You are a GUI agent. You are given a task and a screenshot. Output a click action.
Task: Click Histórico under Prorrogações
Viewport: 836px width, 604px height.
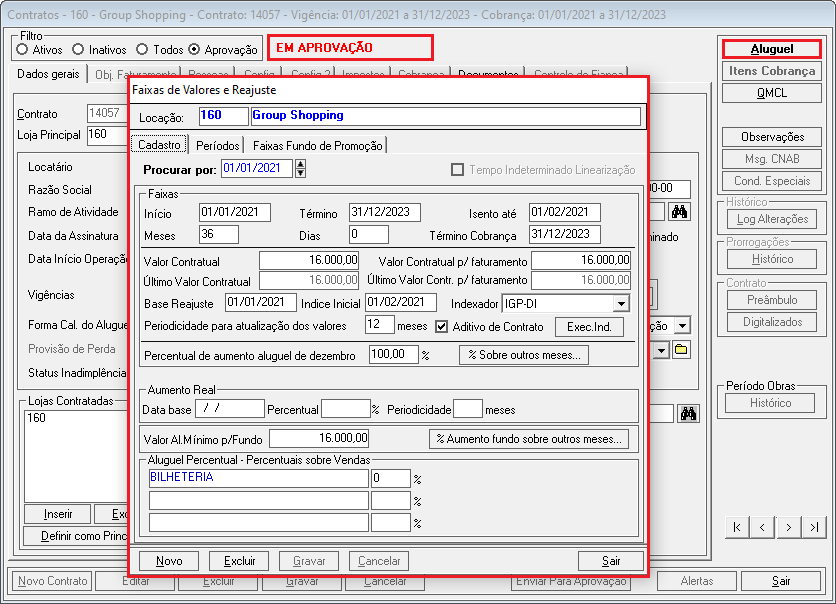coord(771,259)
